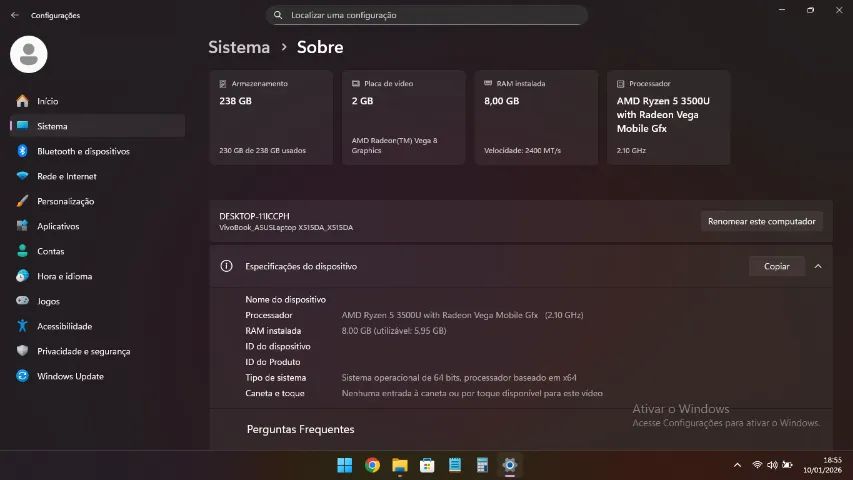Select processor value AMD Ryzen 5 3500U row

pyautogui.click(x=462, y=315)
